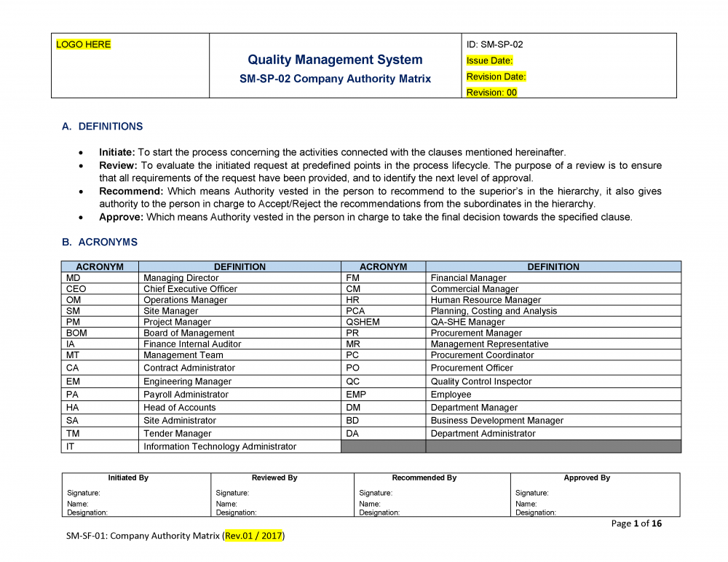The width and height of the screenshot is (728, 562).
Task: Click the Business Development Manager definition cell
Action: click(x=496, y=420)
